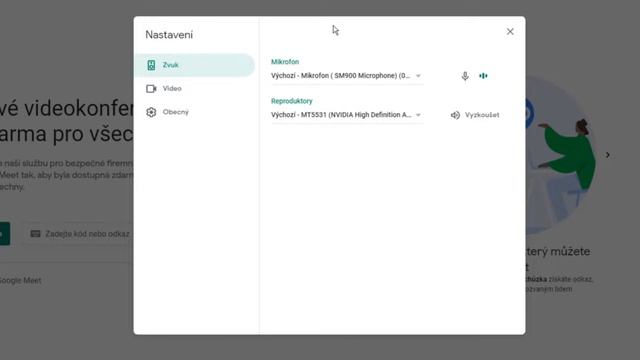This screenshot has height=360, width=640.
Task: Click the carousel illustration in the background
Action: click(x=561, y=155)
